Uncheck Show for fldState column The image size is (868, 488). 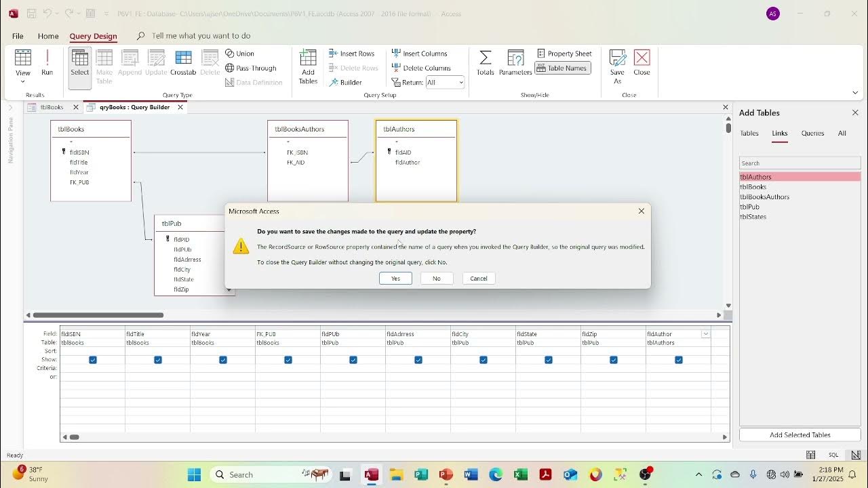[x=549, y=360]
